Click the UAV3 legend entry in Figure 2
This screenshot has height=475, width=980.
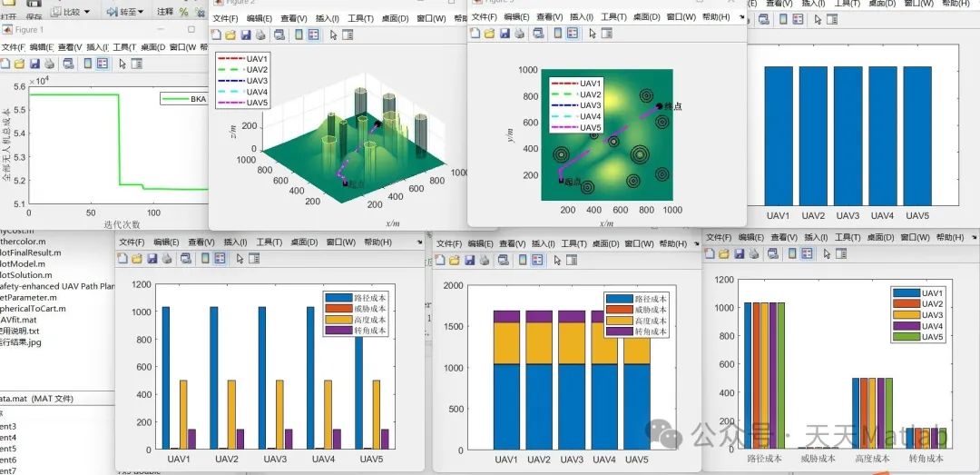click(x=243, y=81)
